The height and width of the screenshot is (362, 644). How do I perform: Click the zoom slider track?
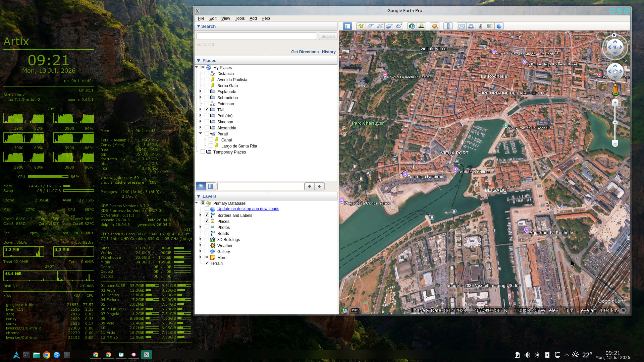click(615, 123)
